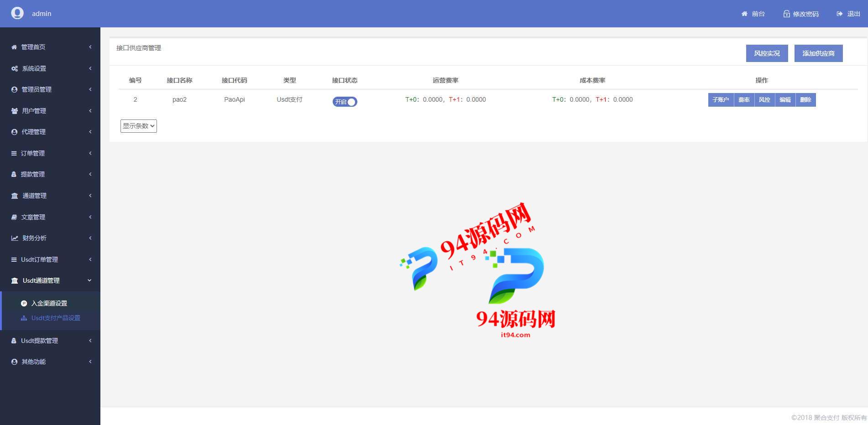
Task: Click the pao2 interface name cell
Action: point(179,99)
